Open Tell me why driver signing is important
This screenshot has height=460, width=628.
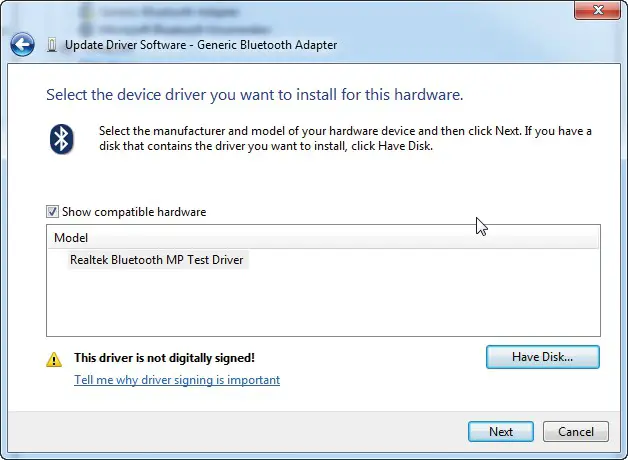[177, 380]
